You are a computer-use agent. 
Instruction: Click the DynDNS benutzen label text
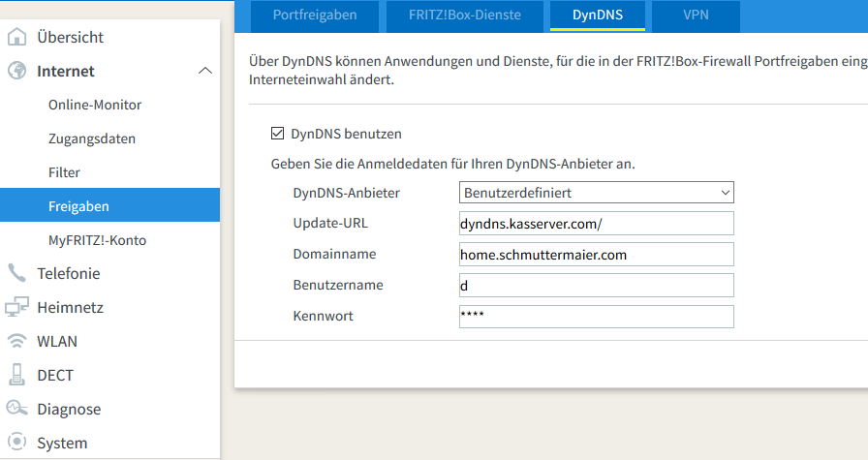pos(346,134)
